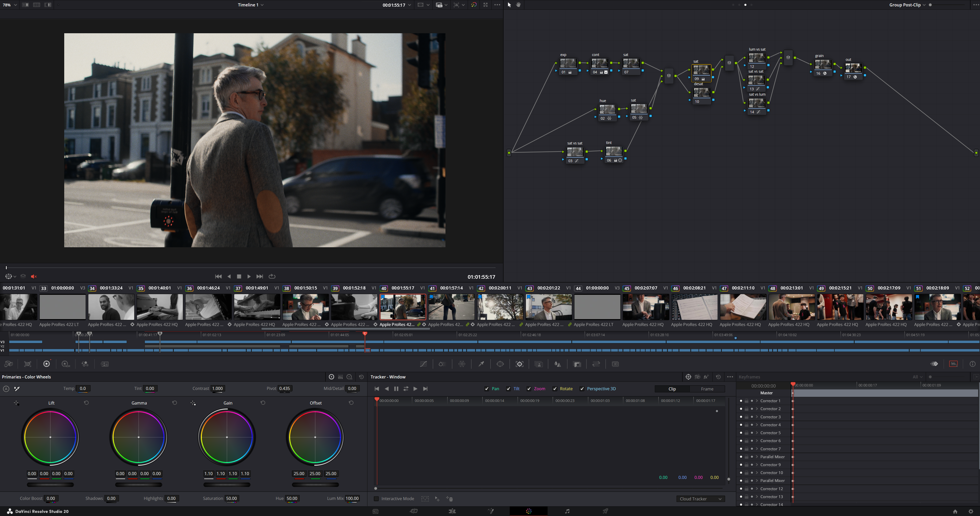This screenshot has height=516, width=980.
Task: Open the Curves palette
Action: click(423, 364)
